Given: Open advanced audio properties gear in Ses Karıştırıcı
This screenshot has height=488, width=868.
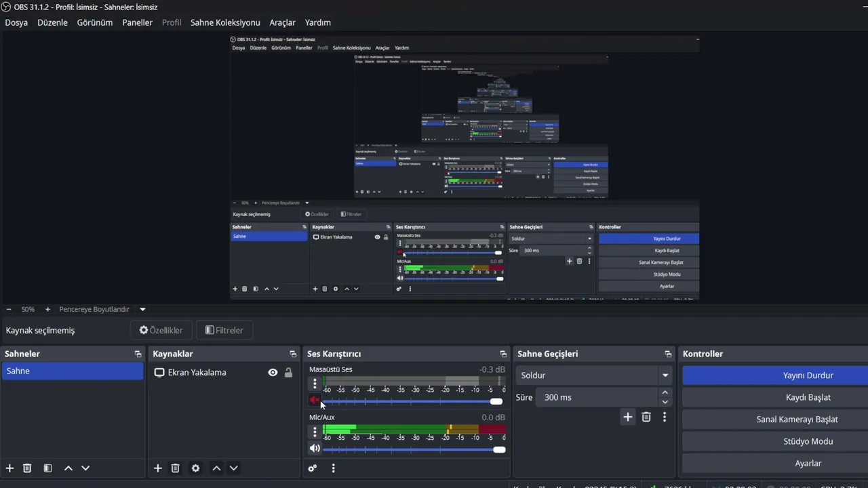Looking at the screenshot, I should pos(313,468).
